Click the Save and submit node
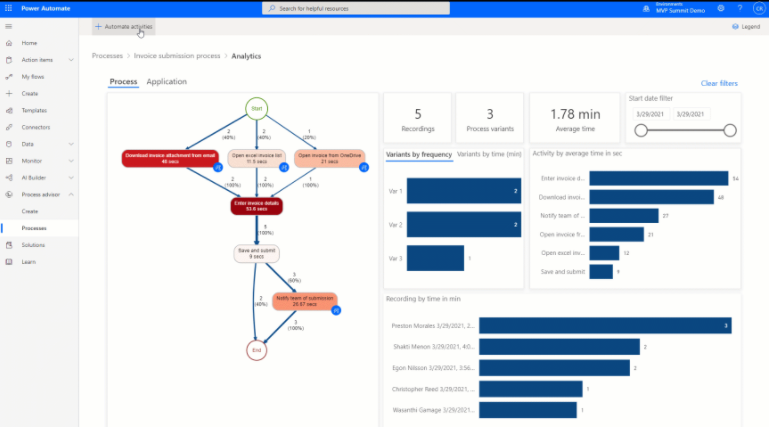 [256, 254]
